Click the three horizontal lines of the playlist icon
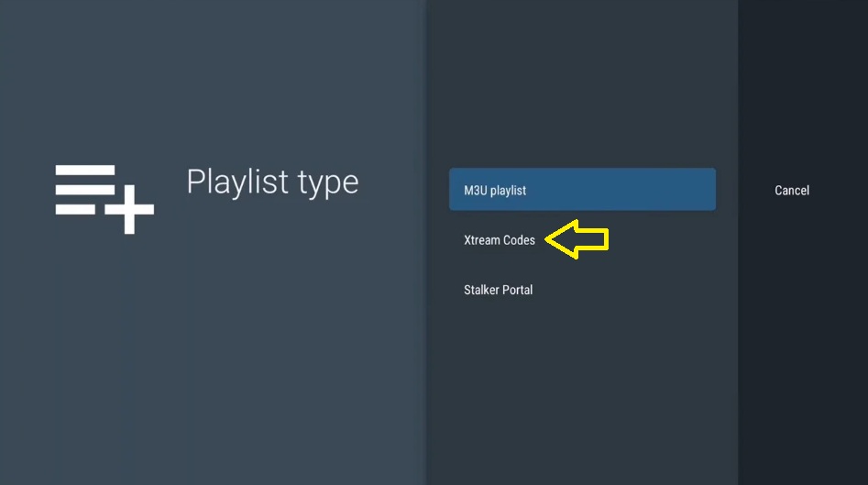 coord(84,189)
